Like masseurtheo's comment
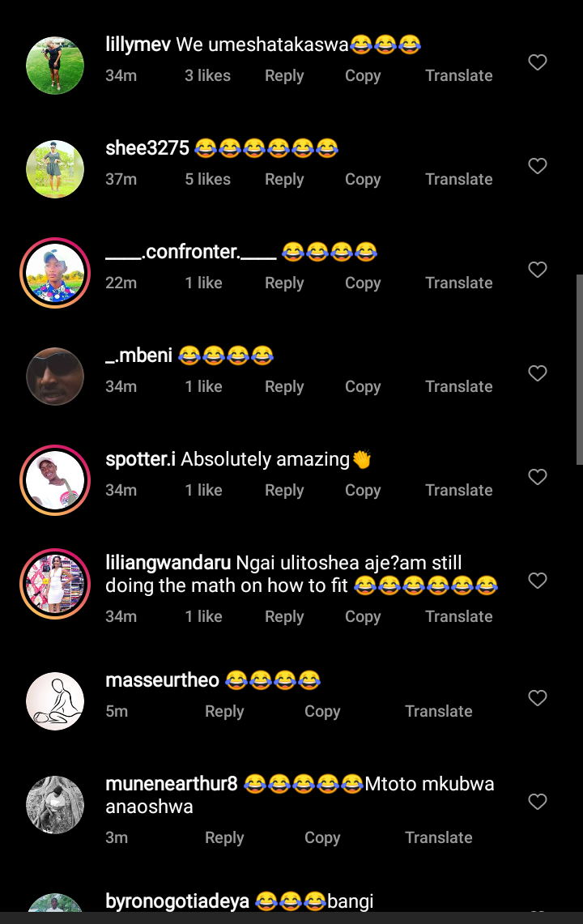The width and height of the screenshot is (583, 924). point(537,698)
